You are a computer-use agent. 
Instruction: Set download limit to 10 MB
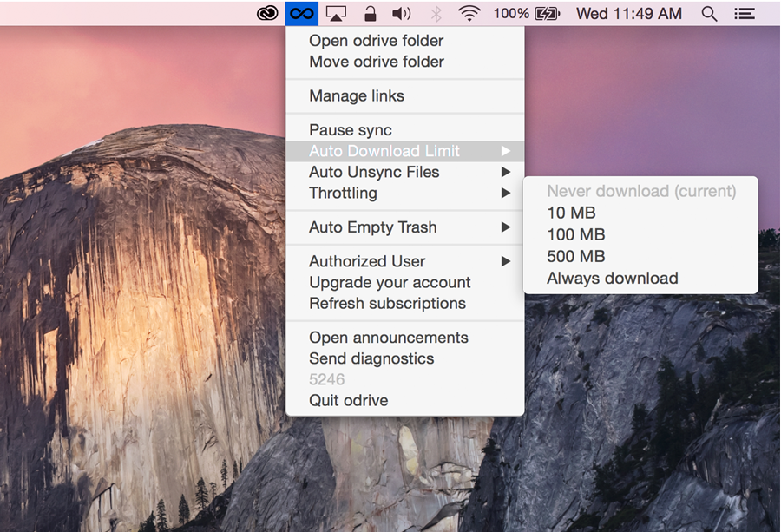click(x=640, y=213)
